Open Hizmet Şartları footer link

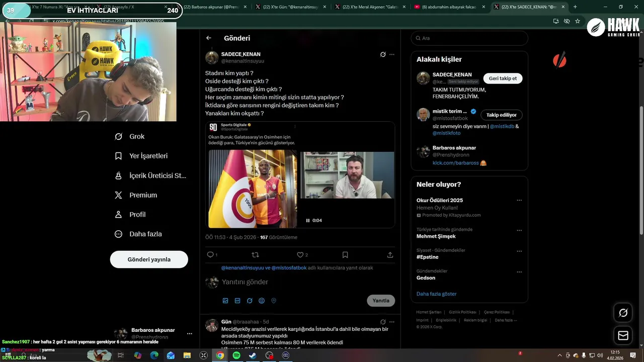(x=429, y=312)
